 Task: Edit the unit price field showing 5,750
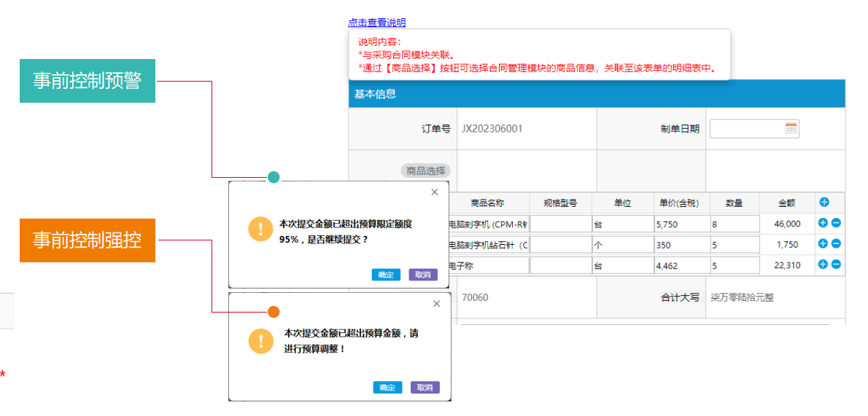(x=681, y=224)
